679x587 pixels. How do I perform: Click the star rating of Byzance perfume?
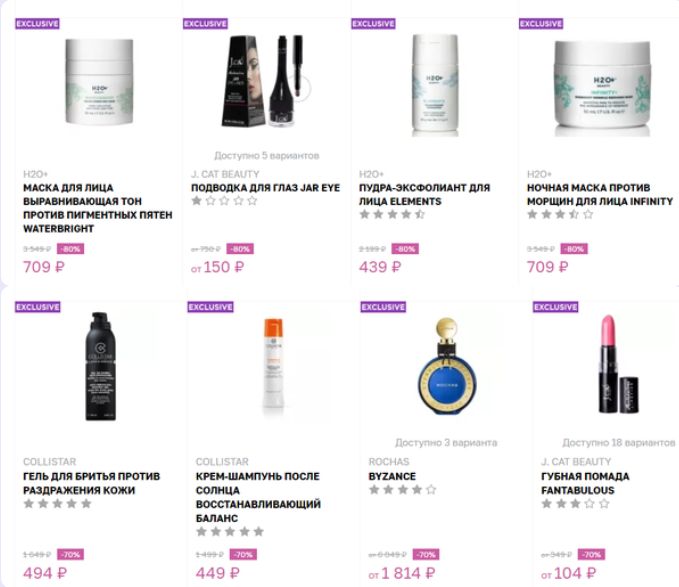click(402, 490)
